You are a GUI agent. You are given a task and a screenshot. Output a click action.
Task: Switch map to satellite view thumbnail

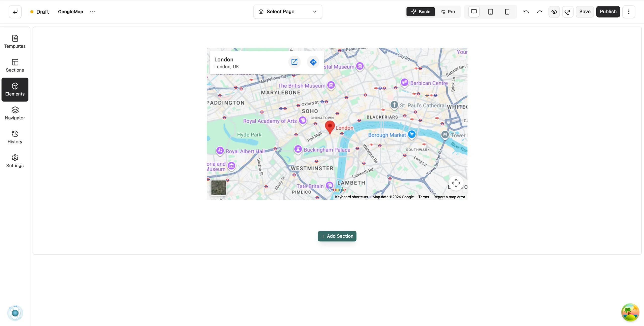[218, 188]
